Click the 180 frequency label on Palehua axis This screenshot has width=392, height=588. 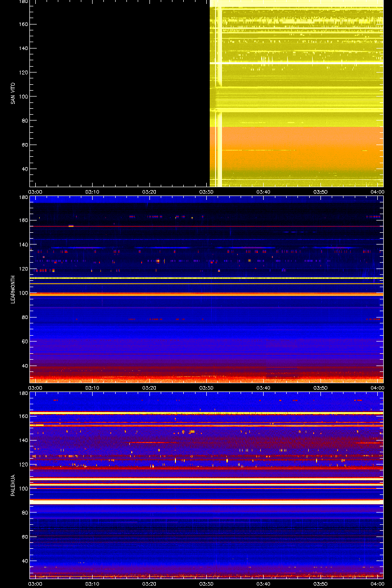coord(23,394)
